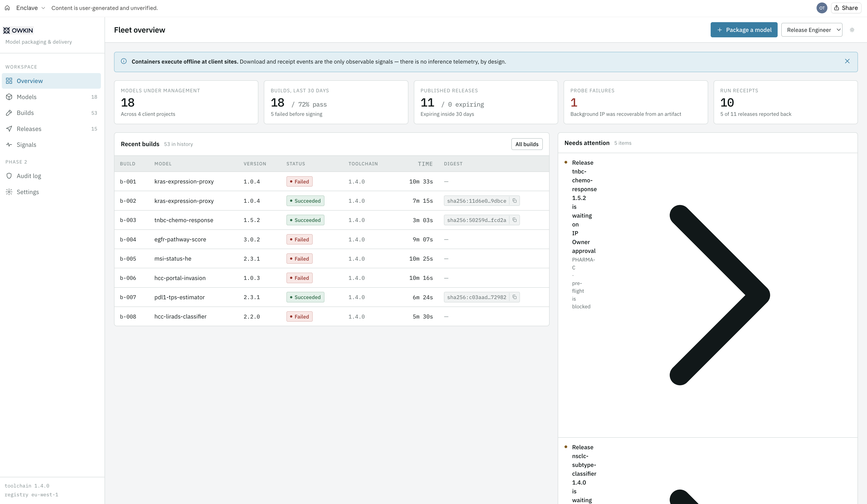Click the OWKIN logo

tap(18, 30)
